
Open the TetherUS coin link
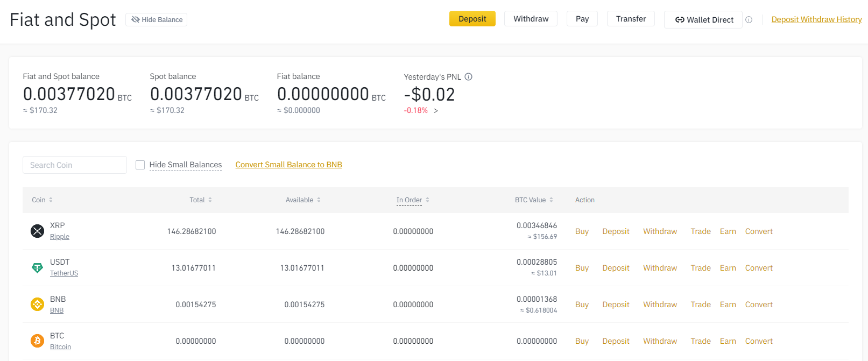[64, 273]
